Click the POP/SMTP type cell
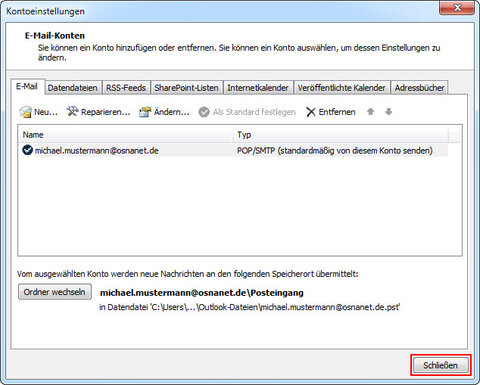Screen dimensions: 480x385 click(x=335, y=151)
